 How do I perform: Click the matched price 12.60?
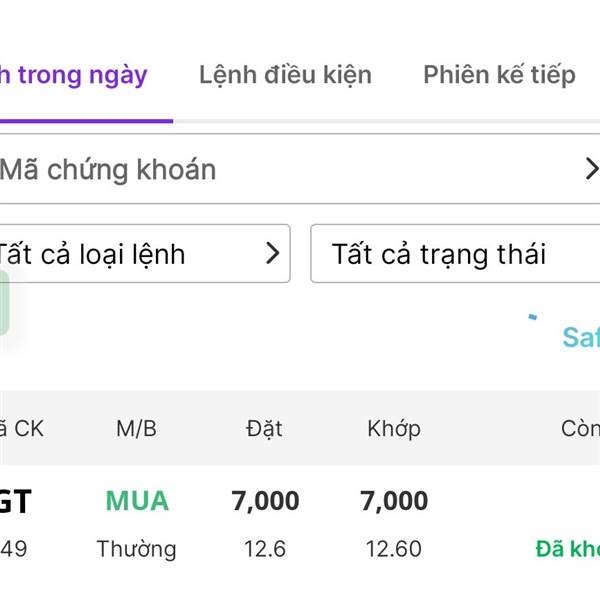tap(394, 549)
